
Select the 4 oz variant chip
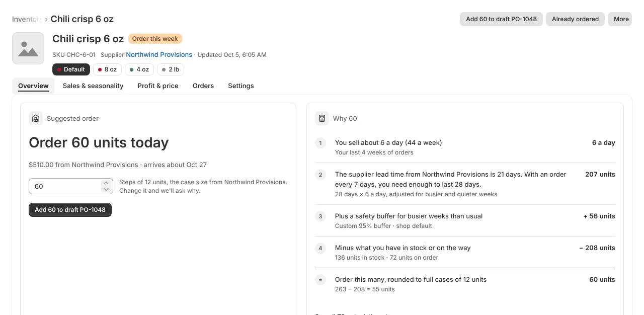point(139,69)
